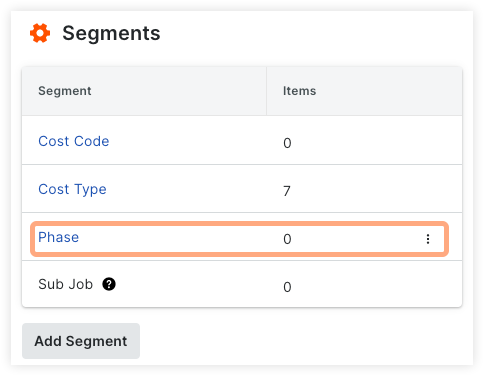
Task: Click the Cost Type items count 7
Action: [x=287, y=191]
